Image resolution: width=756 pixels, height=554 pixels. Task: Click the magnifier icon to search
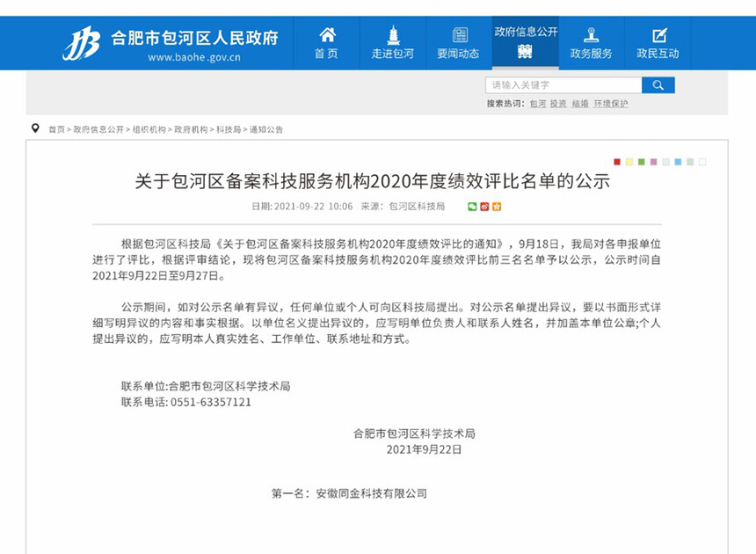[x=658, y=84]
